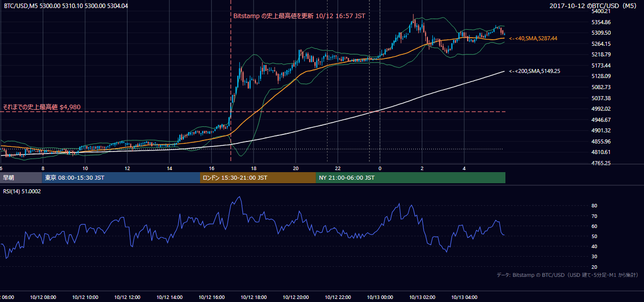Click the hour 20 tick above session bars

click(296, 168)
